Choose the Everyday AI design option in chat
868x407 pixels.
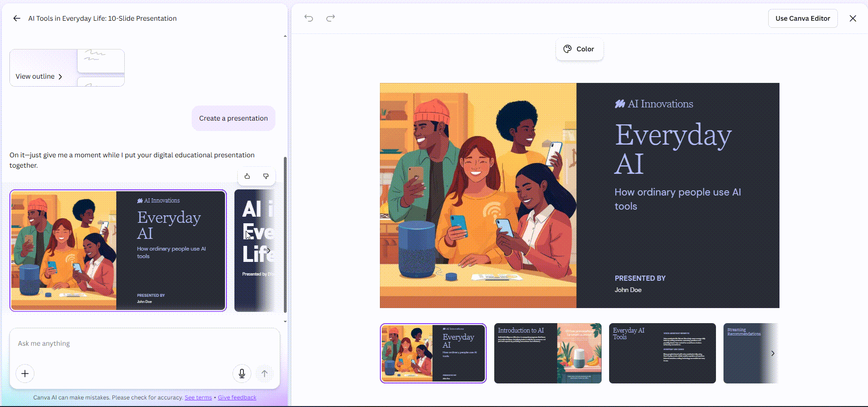click(x=118, y=251)
